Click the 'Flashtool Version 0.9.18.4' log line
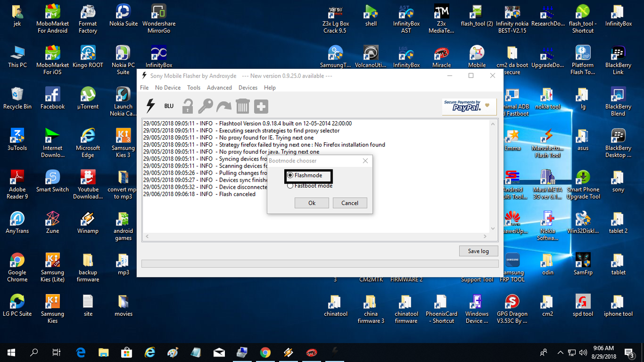The image size is (644, 362). click(248, 124)
